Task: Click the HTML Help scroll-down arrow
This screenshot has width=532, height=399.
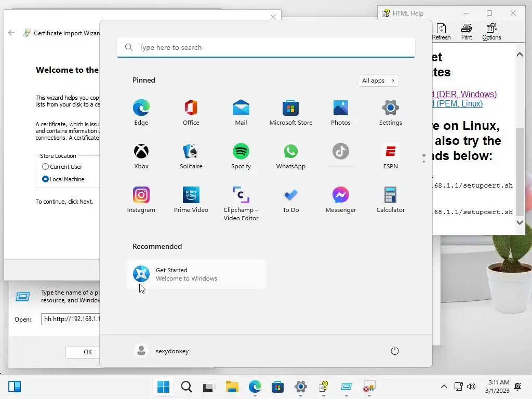Action: click(520, 222)
